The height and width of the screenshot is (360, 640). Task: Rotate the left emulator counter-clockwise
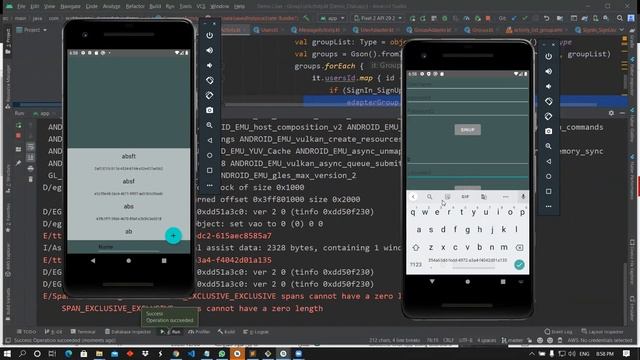(x=209, y=80)
